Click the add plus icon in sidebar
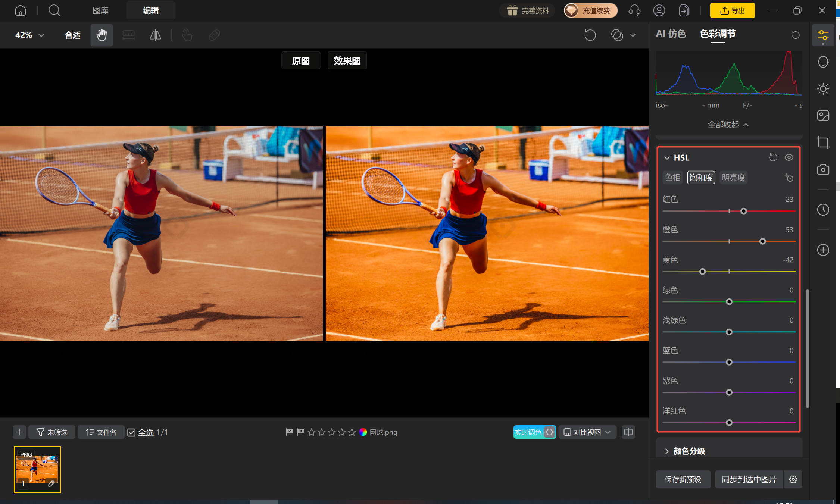840x504 pixels. (x=823, y=250)
